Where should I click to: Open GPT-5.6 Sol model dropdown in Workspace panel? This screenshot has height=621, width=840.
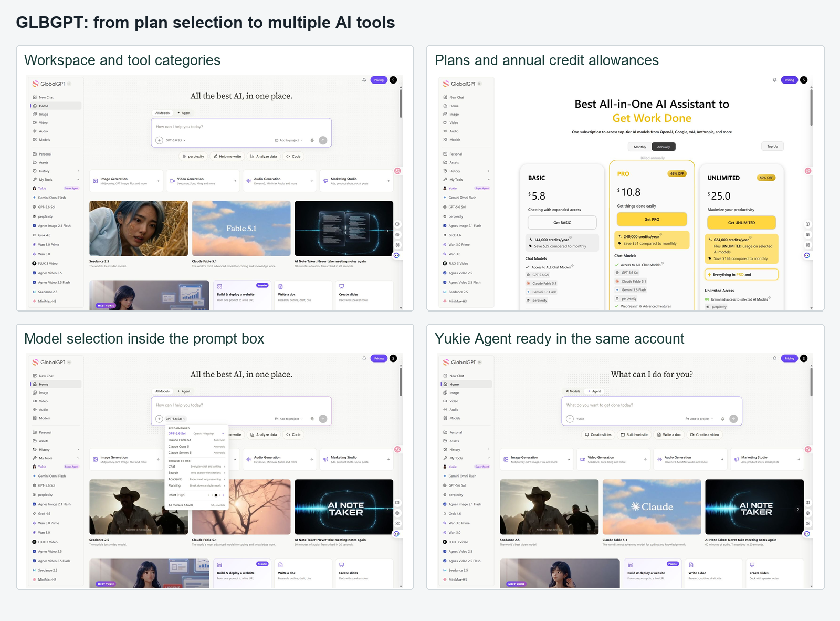[176, 140]
